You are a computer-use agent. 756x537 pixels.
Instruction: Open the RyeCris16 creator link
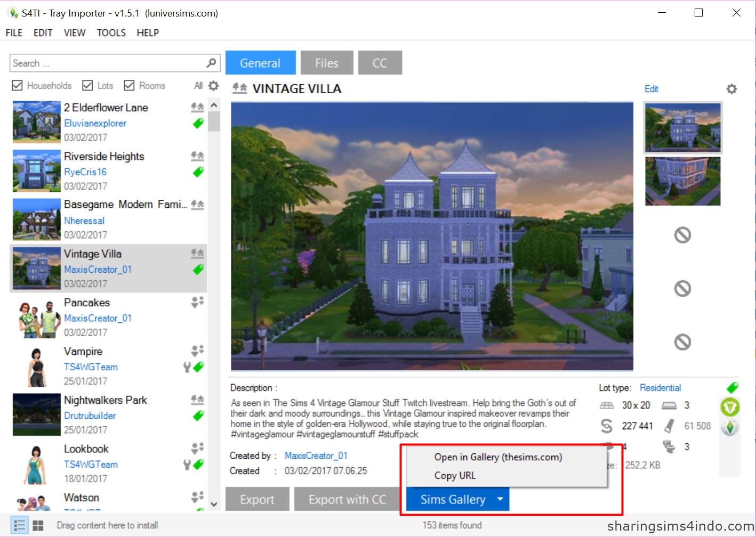pyautogui.click(x=85, y=172)
